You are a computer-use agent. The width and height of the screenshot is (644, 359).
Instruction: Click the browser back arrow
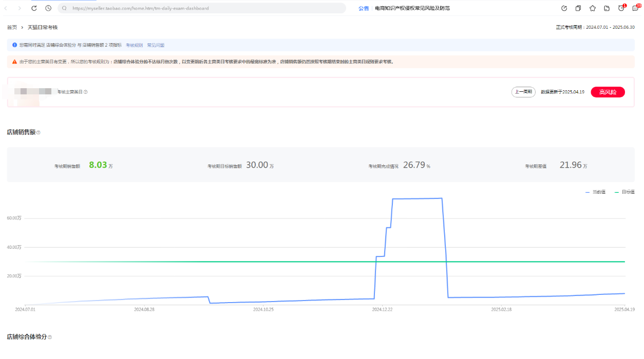pyautogui.click(x=6, y=8)
